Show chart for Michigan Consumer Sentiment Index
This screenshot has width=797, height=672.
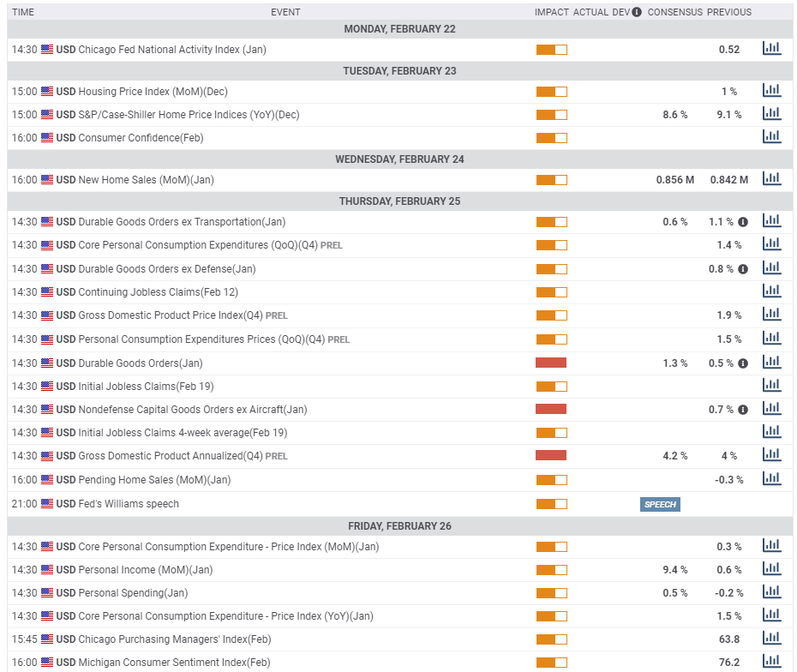click(x=771, y=662)
